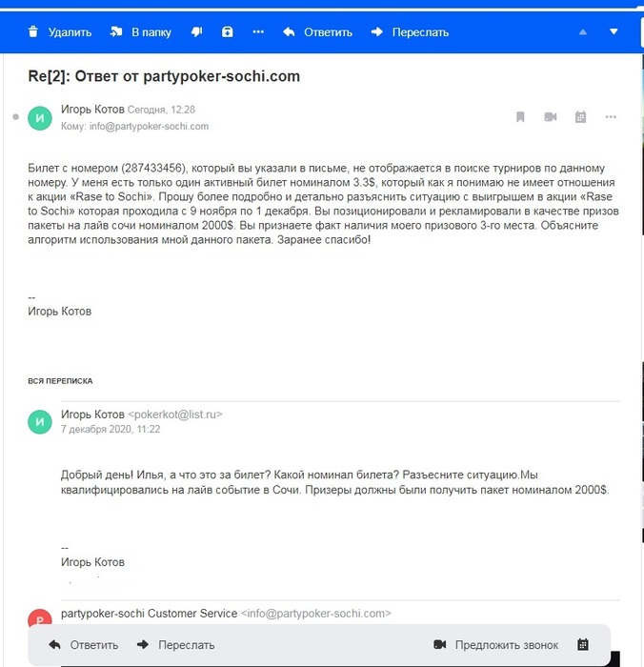Start a video call via the camera icon in the header
The height and width of the screenshot is (667, 644).
(551, 116)
